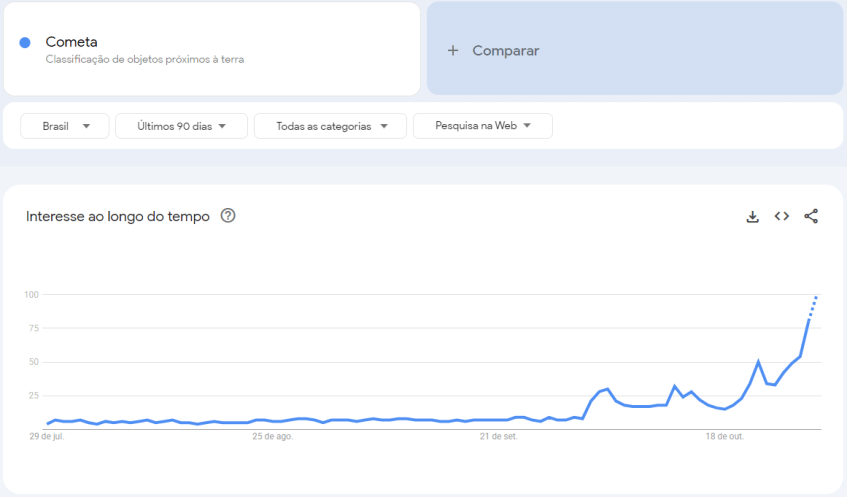847x497 pixels.
Task: Open help icon beside Interesse ao longo do tempo
Action: tap(228, 216)
